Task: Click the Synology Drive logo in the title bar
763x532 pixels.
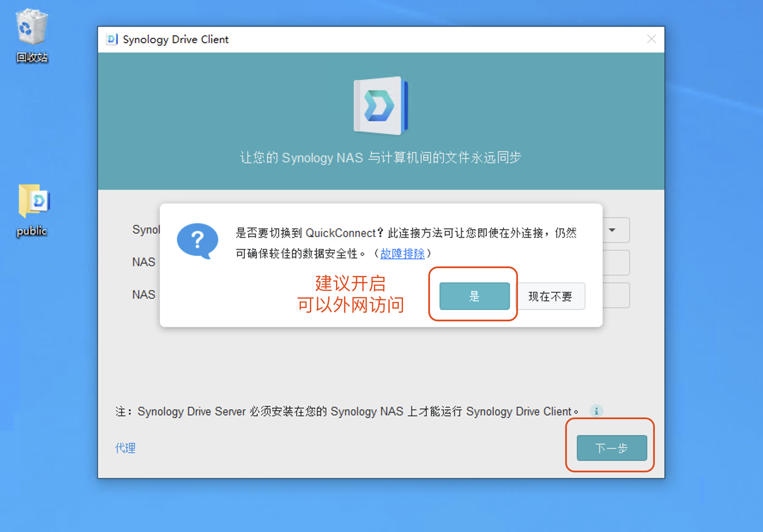Action: pyautogui.click(x=112, y=39)
